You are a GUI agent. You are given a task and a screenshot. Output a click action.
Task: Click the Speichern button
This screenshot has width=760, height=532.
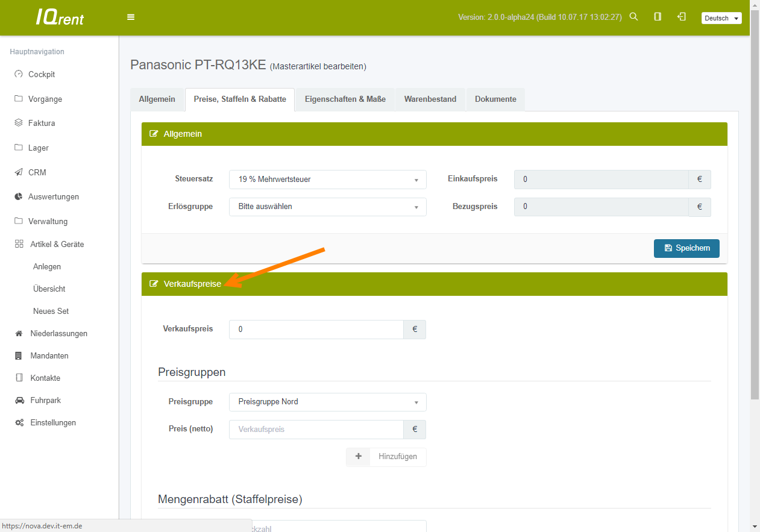686,248
